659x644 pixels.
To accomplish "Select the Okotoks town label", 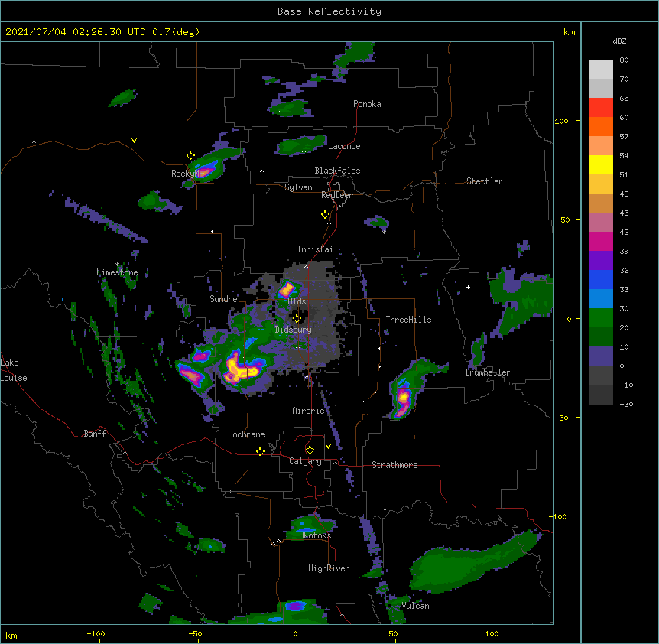I will coord(315,535).
